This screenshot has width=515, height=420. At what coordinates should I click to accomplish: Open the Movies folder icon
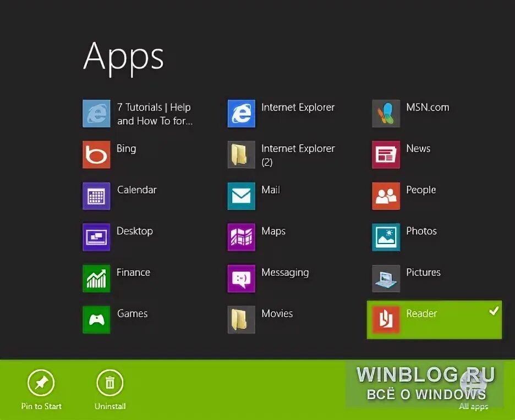(x=242, y=319)
